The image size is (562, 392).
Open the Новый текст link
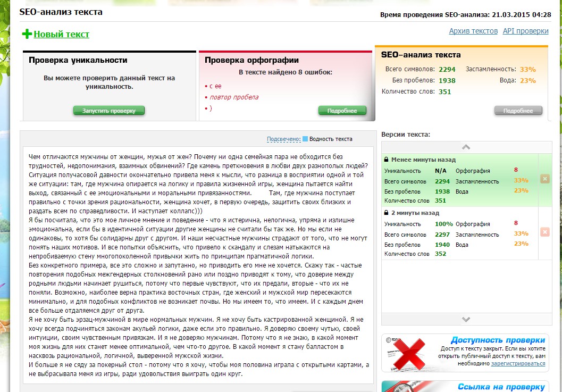(x=61, y=34)
